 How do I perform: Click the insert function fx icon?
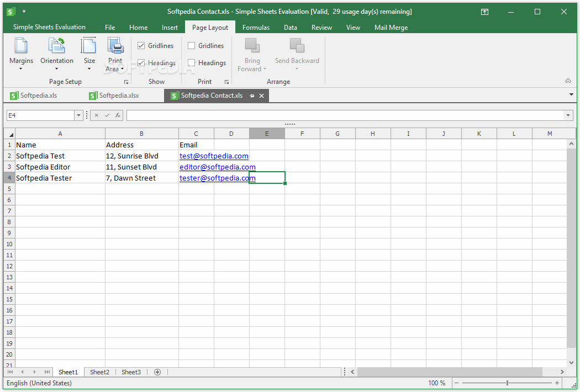(118, 115)
